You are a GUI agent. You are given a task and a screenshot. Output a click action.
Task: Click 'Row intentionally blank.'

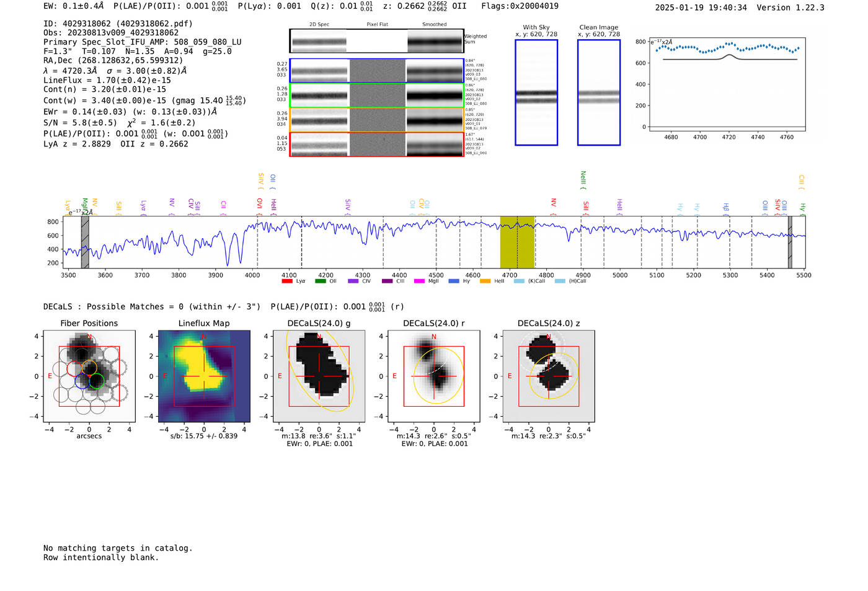tap(101, 558)
